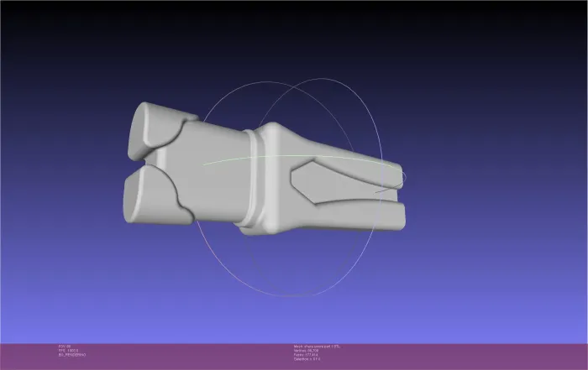Select the BO_RENDERING status text
588x370 pixels.
pos(72,355)
